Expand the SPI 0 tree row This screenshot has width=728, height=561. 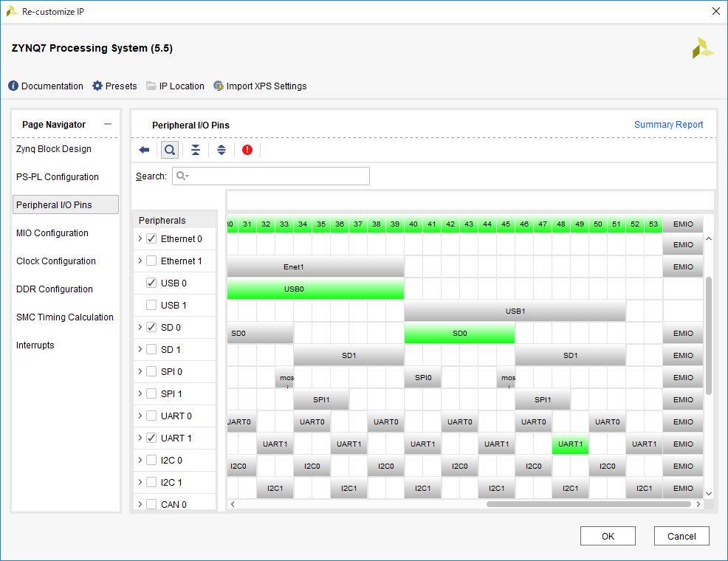point(140,372)
